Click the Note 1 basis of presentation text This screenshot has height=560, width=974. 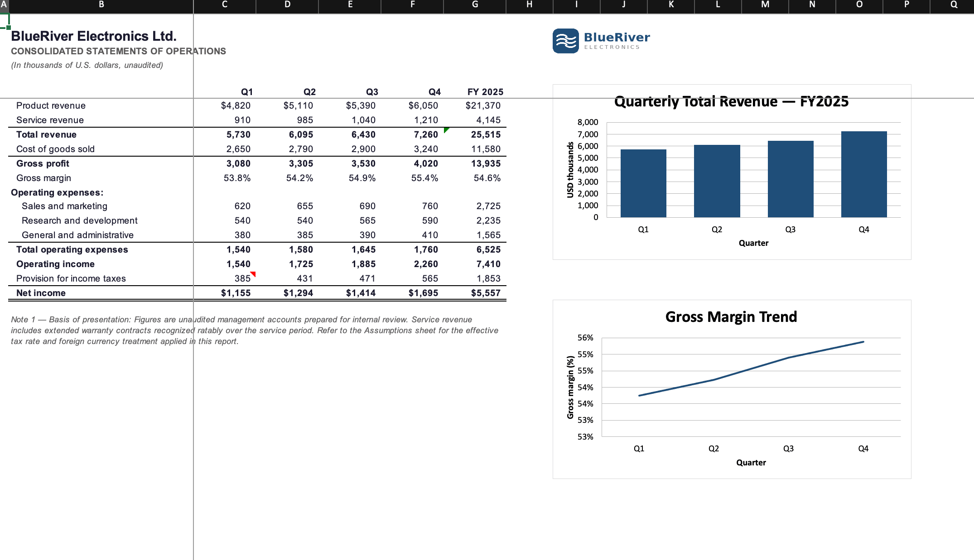255,330
